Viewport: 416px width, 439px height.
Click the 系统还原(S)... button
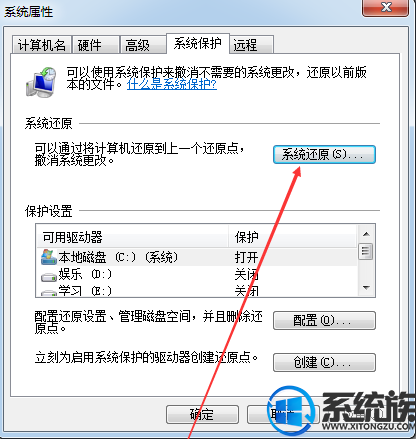click(x=324, y=154)
